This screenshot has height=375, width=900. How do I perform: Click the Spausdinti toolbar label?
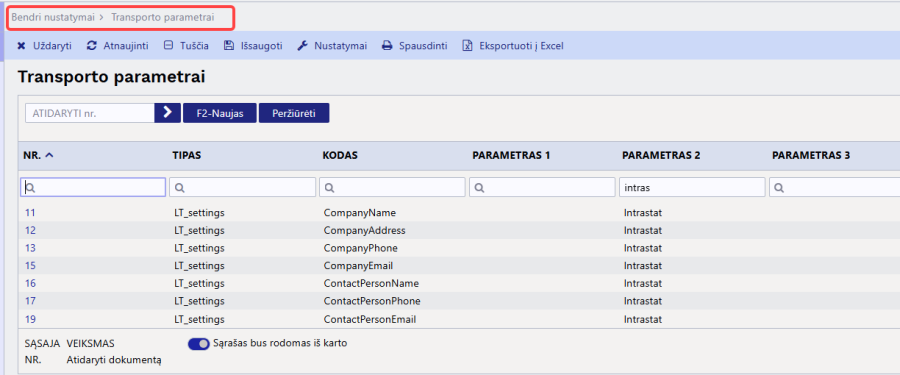(423, 46)
